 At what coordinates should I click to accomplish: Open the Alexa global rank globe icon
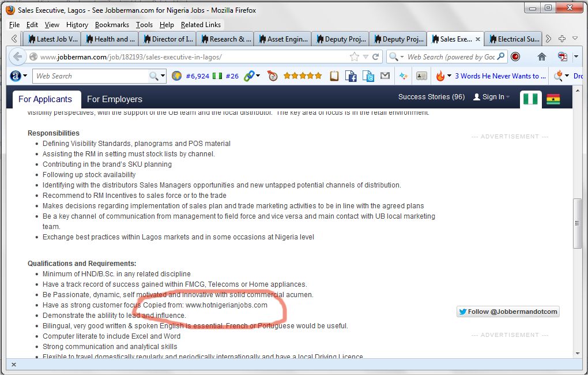176,76
